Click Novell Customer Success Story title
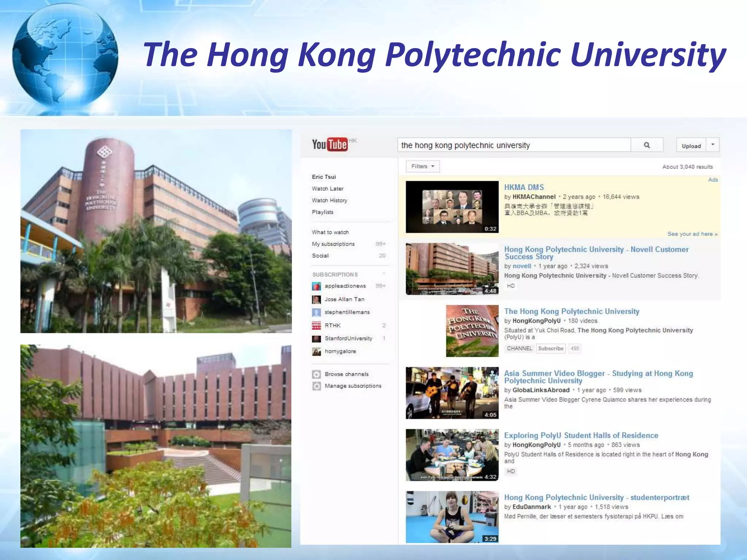Screen dimensions: 747x560 tap(596, 253)
